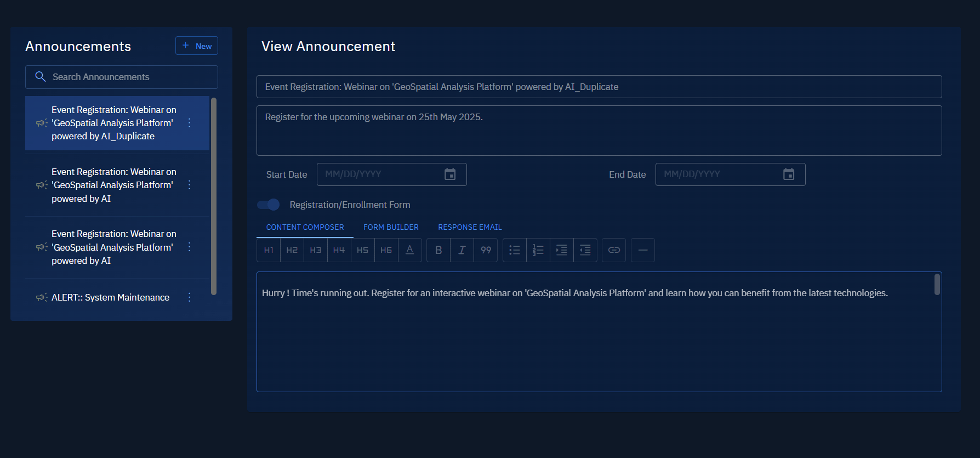
Task: Click the Start Date input field
Action: [392, 174]
